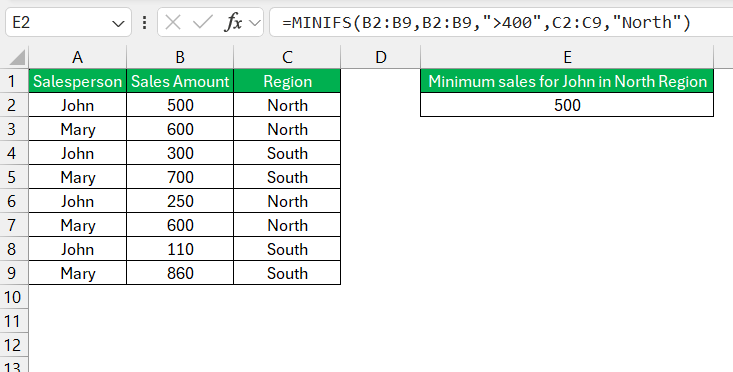Select cell B7 with value 600
The height and width of the screenshot is (372, 733).
tap(180, 225)
